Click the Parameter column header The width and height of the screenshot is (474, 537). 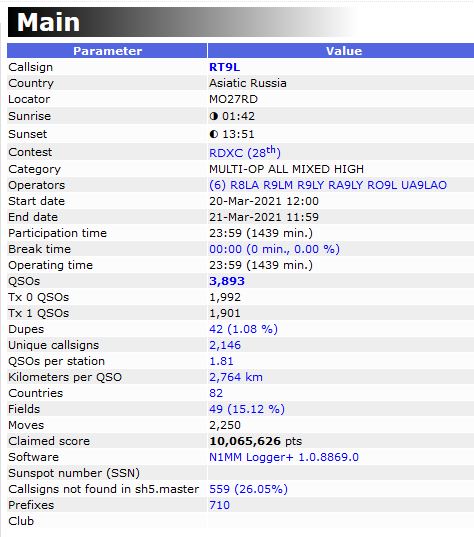click(x=107, y=51)
